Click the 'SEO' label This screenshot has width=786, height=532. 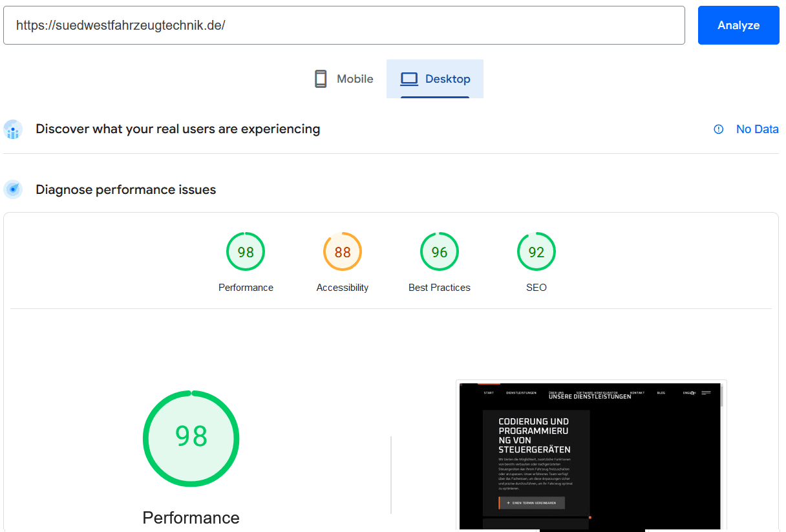(x=536, y=288)
